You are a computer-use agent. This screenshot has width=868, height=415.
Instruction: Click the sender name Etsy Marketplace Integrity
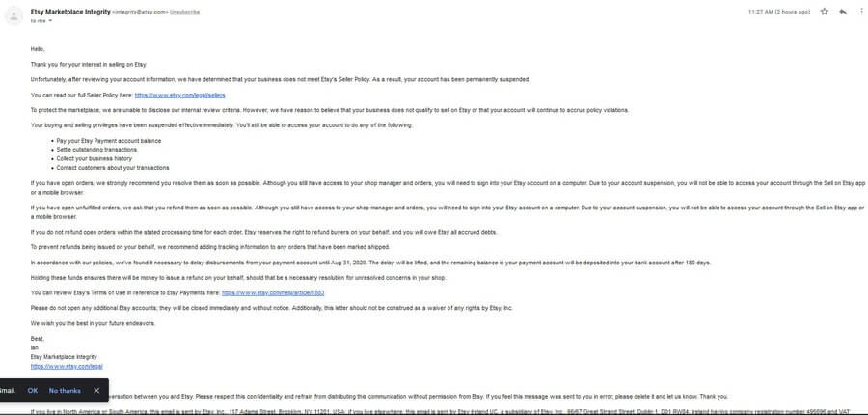click(70, 12)
